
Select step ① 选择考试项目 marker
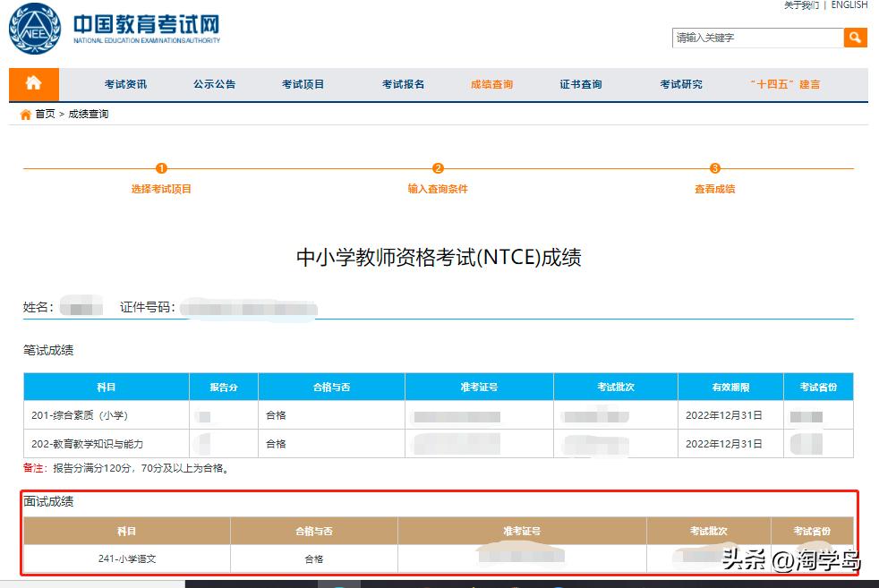pyautogui.click(x=161, y=168)
